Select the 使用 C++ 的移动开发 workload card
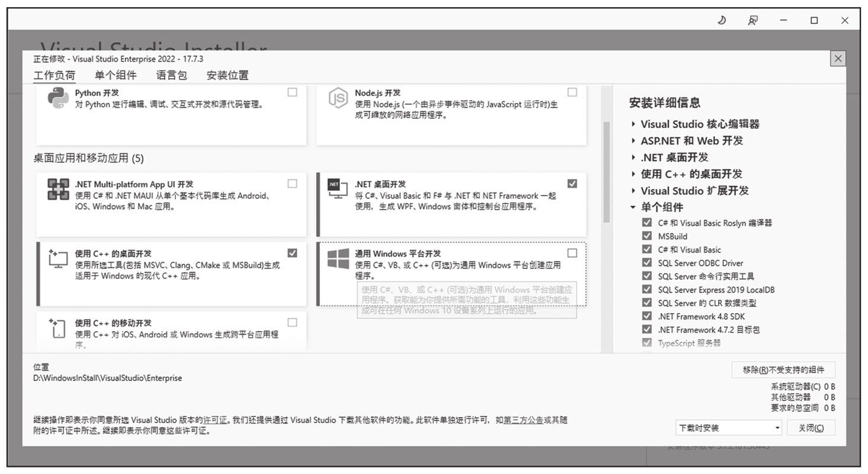The width and height of the screenshot is (868, 474). (171, 332)
